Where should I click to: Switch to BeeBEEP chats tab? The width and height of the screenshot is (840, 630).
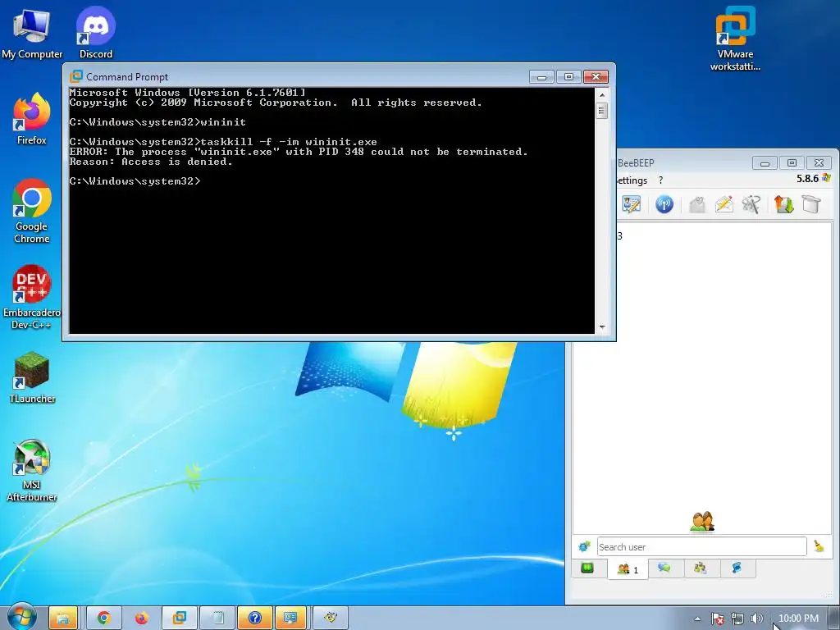(664, 568)
